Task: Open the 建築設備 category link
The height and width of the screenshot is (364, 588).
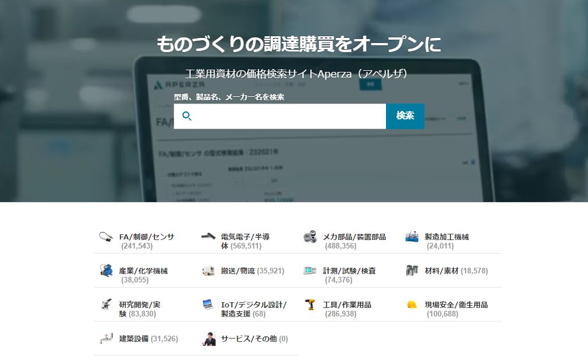Action: point(134,339)
